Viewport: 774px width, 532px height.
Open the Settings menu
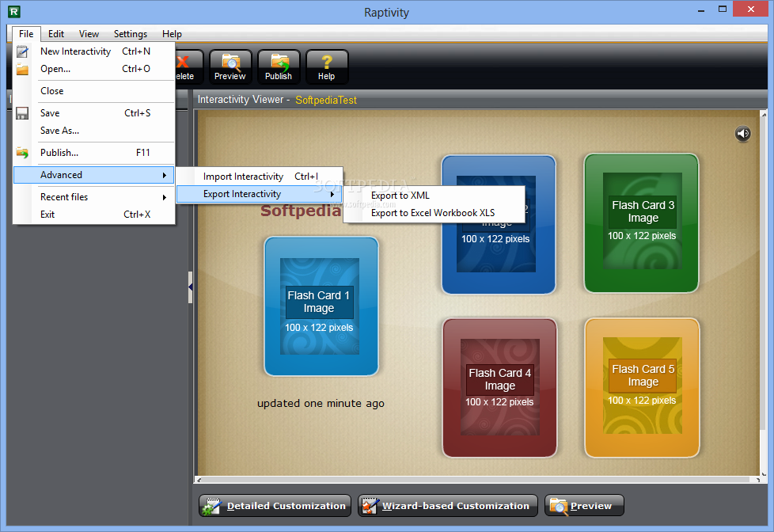131,33
